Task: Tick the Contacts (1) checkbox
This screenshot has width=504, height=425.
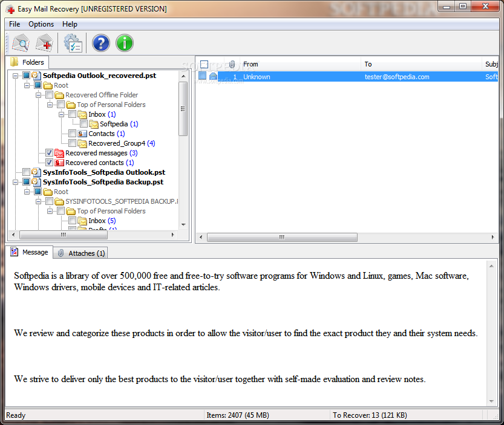Action: [x=73, y=134]
